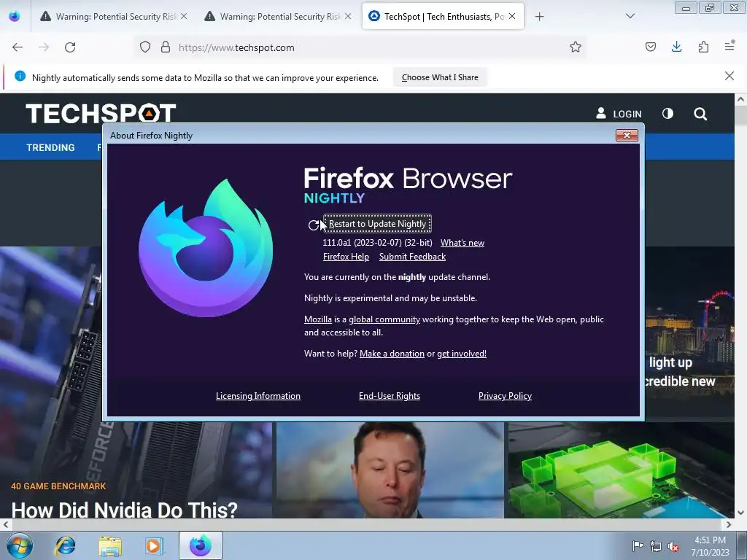Open the Downloads panel
The width and height of the screenshot is (747, 560).
676,47
